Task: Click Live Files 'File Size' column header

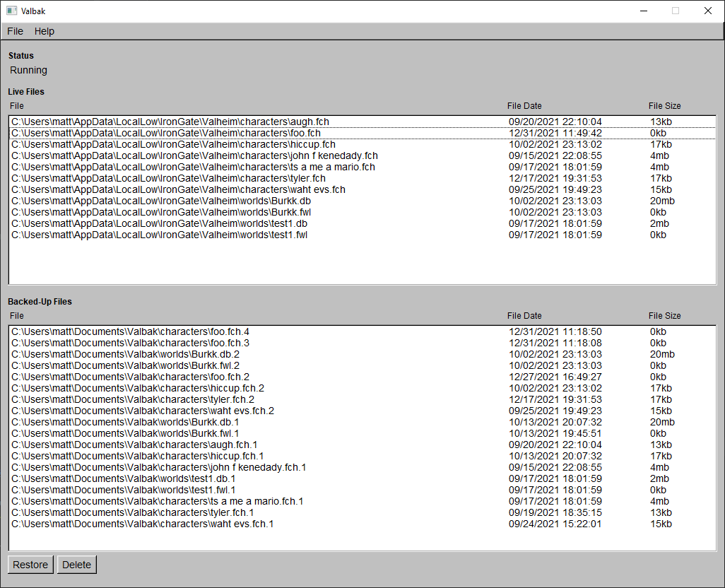Action: tap(664, 106)
